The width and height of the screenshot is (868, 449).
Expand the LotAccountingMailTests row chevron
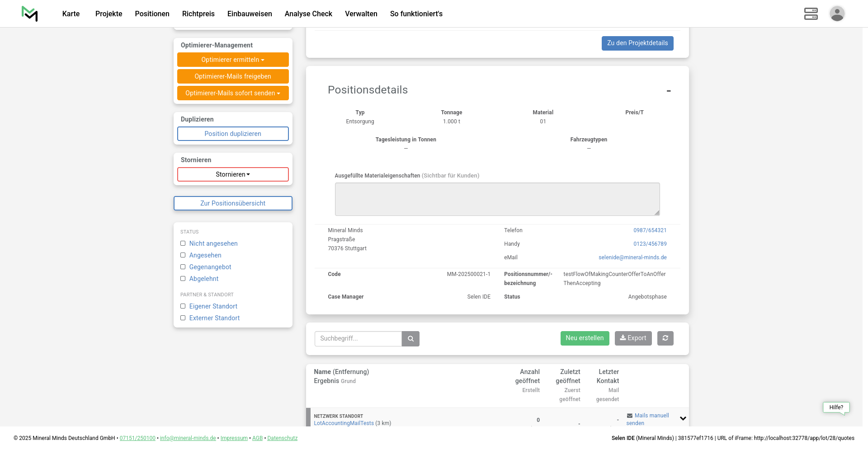click(683, 419)
